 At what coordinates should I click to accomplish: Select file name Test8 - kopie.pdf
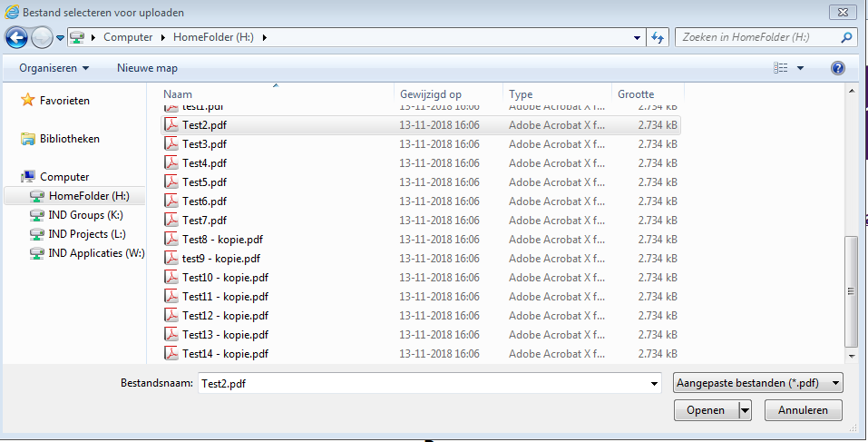point(222,240)
